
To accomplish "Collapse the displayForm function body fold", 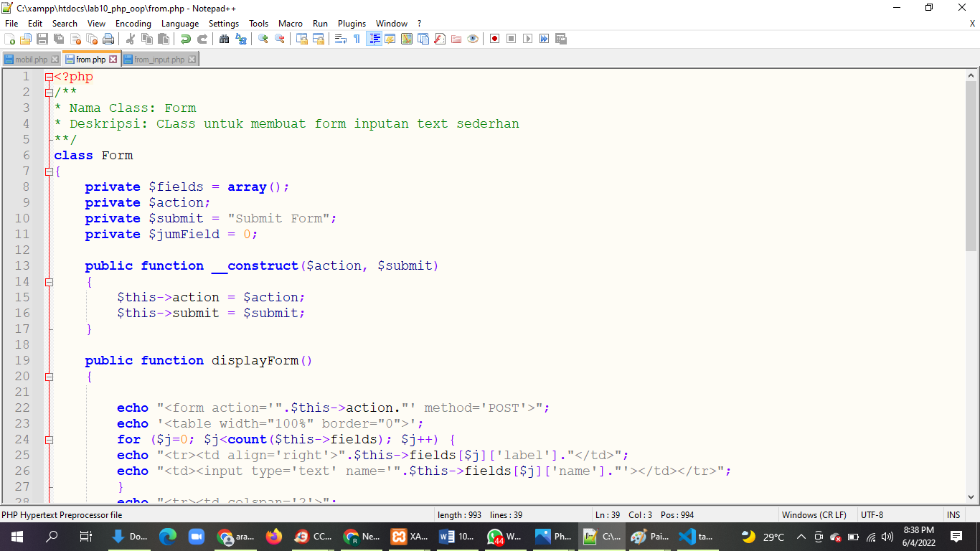I will (x=48, y=377).
